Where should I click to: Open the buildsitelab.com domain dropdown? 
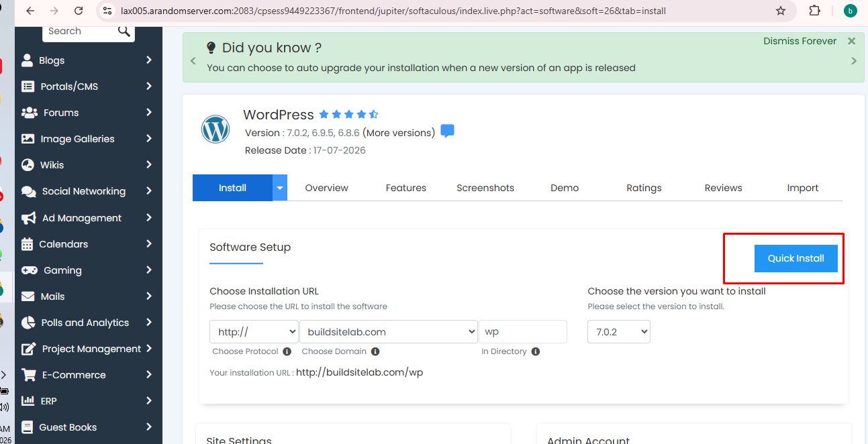(388, 331)
